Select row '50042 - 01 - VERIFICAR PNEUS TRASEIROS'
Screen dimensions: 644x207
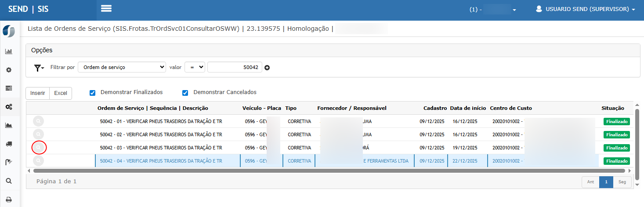tap(329, 121)
